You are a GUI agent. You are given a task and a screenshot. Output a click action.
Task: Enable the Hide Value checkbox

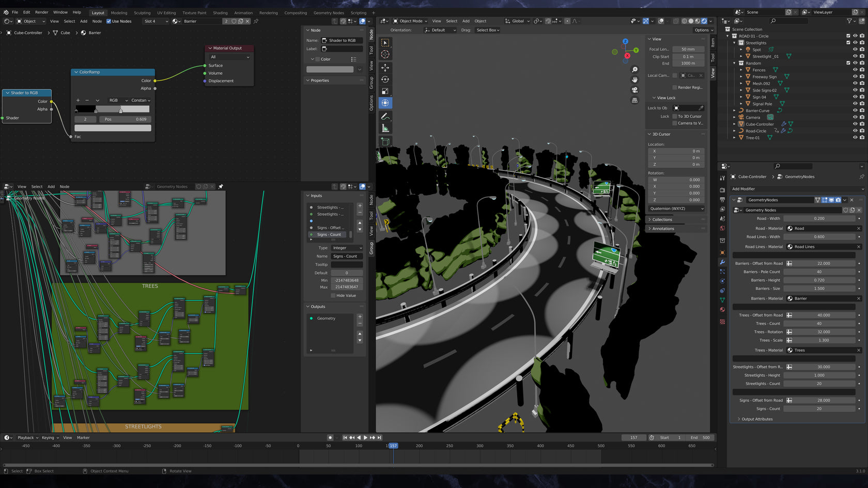[334, 295]
